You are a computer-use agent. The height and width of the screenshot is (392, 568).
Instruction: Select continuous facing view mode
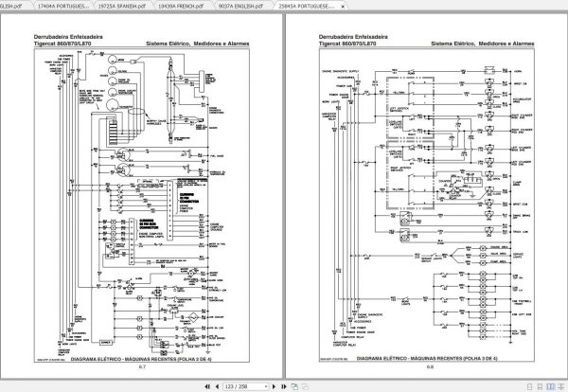561,387
